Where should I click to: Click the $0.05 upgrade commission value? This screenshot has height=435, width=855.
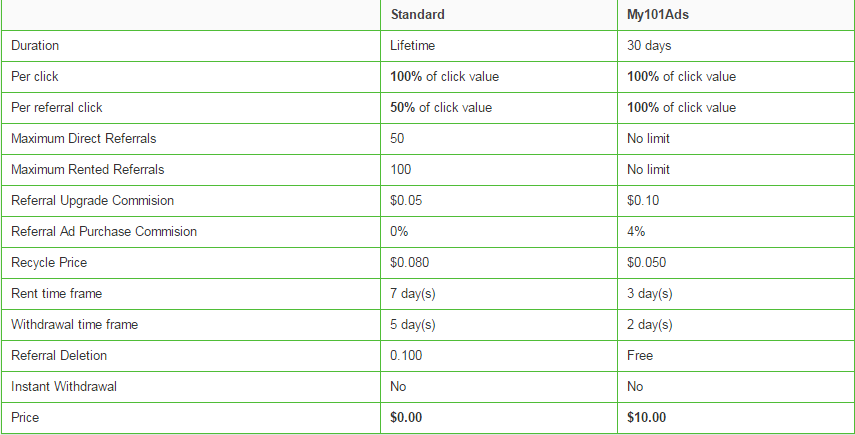coord(406,201)
